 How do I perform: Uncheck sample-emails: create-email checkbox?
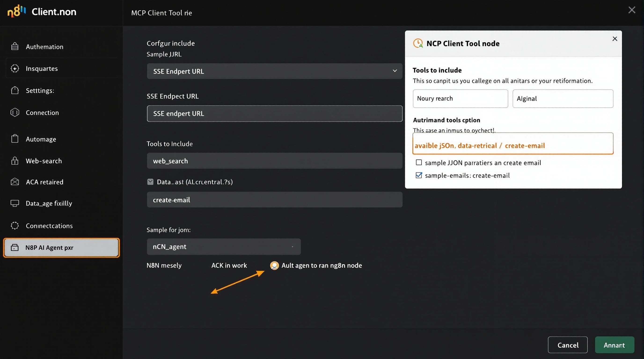pos(419,175)
